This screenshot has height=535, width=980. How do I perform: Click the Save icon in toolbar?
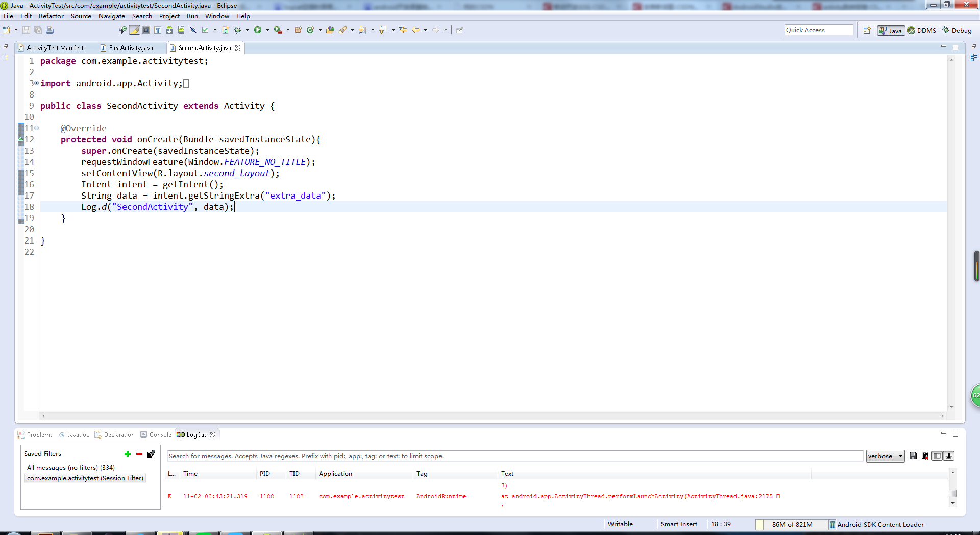tap(27, 30)
